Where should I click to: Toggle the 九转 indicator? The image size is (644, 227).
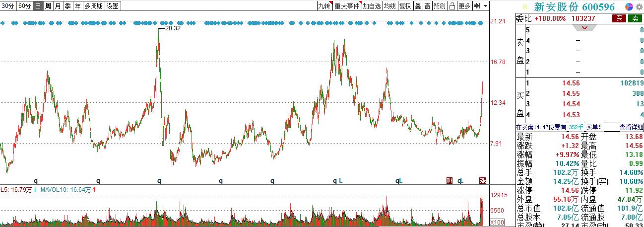pyautogui.click(x=324, y=6)
